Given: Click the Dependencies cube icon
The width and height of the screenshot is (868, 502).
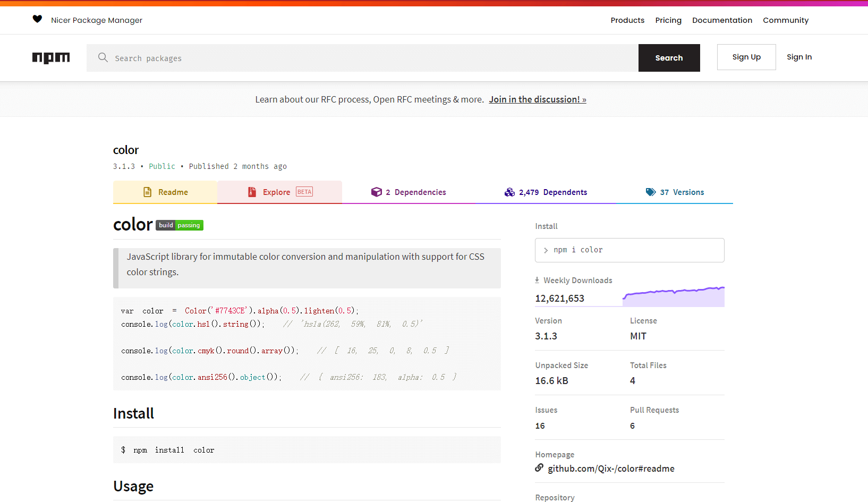Looking at the screenshot, I should [x=377, y=192].
